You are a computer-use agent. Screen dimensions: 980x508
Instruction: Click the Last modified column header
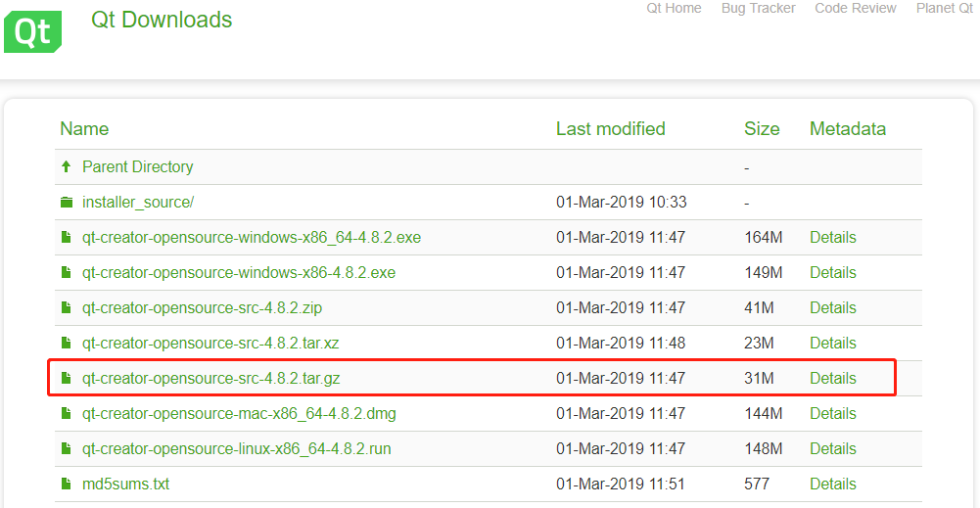[611, 129]
